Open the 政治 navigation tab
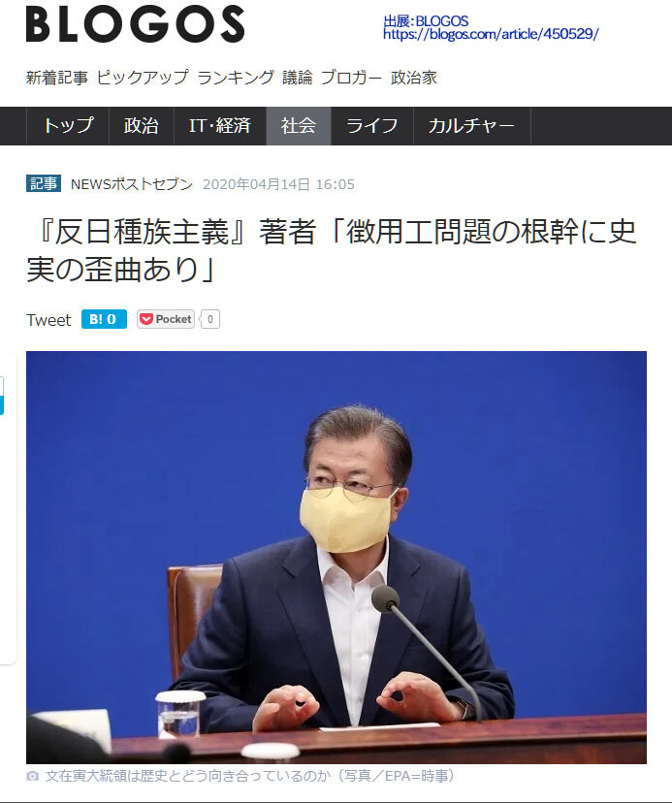The height and width of the screenshot is (803, 672). (x=142, y=126)
